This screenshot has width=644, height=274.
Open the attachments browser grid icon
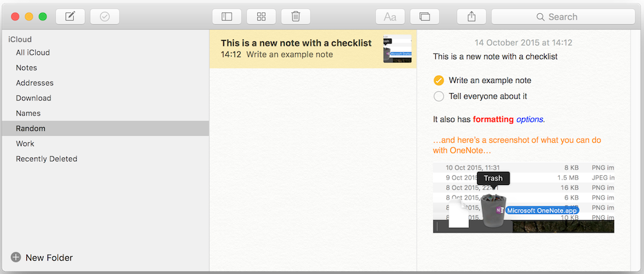point(261,17)
